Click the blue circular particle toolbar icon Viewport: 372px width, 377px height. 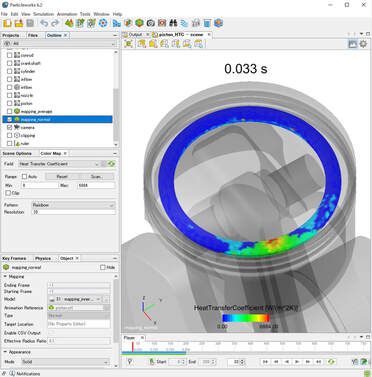tap(103, 23)
